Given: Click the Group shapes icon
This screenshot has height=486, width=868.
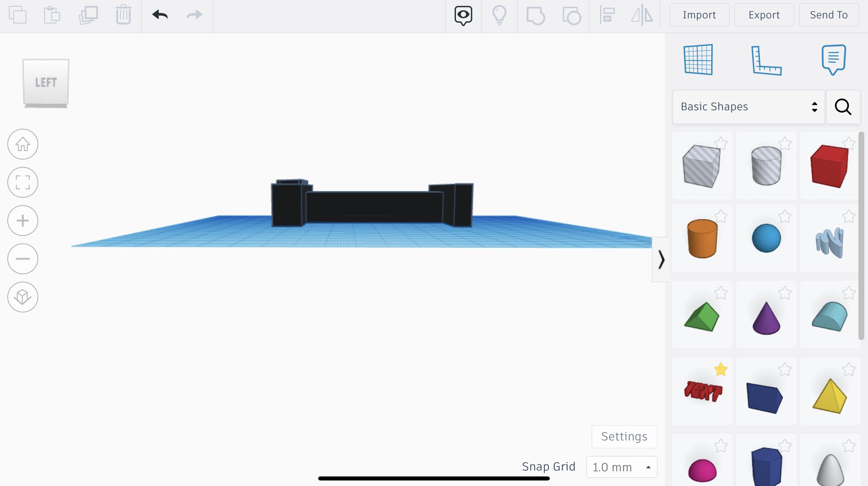Looking at the screenshot, I should [x=536, y=16].
